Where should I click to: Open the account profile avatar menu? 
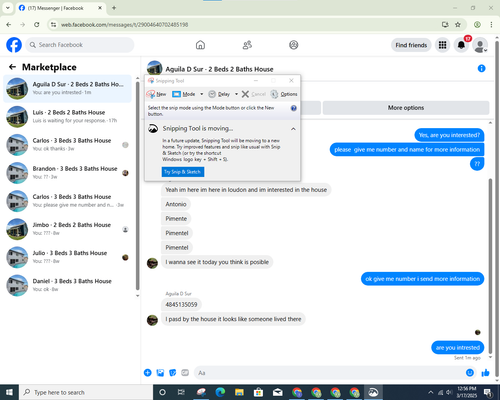480,45
